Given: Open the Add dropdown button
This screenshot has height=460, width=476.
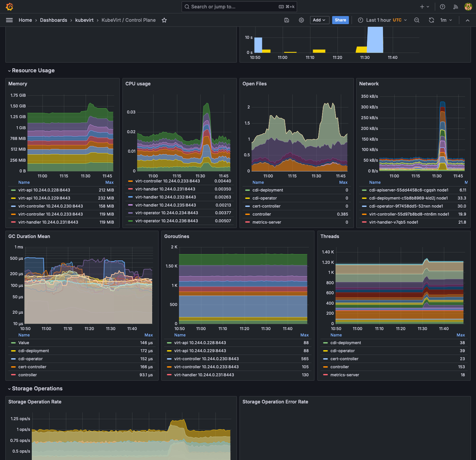Looking at the screenshot, I should (x=319, y=20).
